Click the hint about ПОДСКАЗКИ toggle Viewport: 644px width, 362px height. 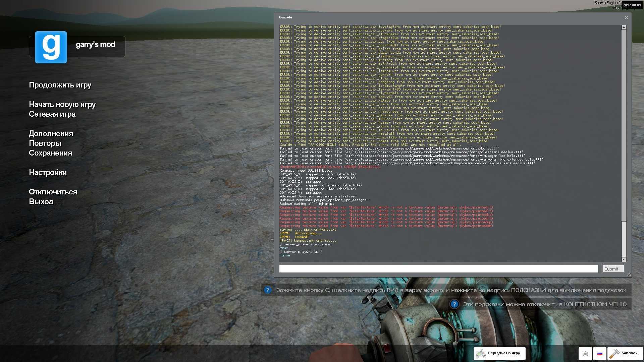tap(446, 290)
